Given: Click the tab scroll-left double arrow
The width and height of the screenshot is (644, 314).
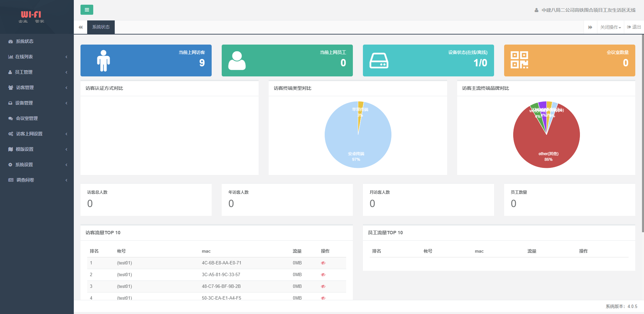Looking at the screenshot, I should coord(80,27).
